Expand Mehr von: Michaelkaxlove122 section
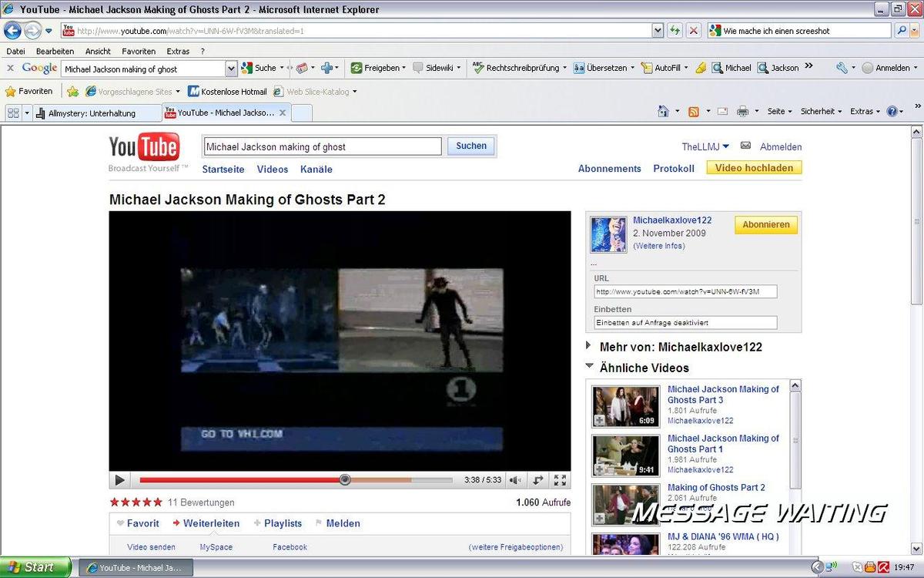The height and width of the screenshot is (578, 924). tap(589, 347)
